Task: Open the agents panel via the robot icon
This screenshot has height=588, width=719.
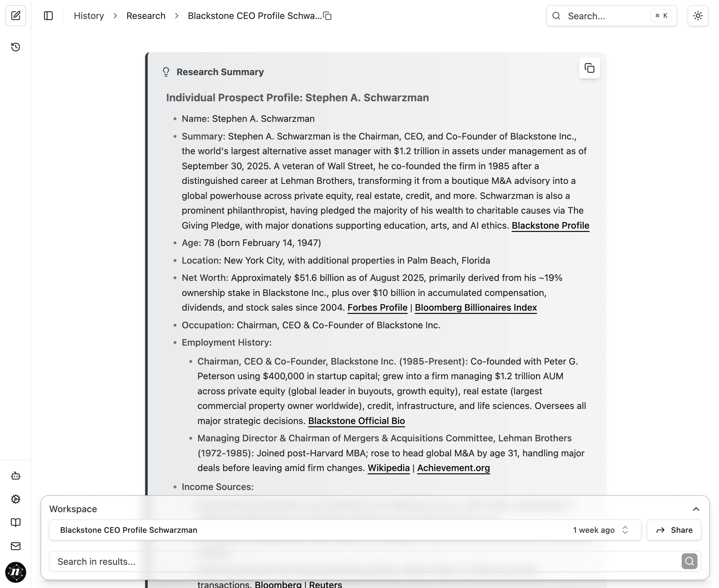Action: click(16, 476)
